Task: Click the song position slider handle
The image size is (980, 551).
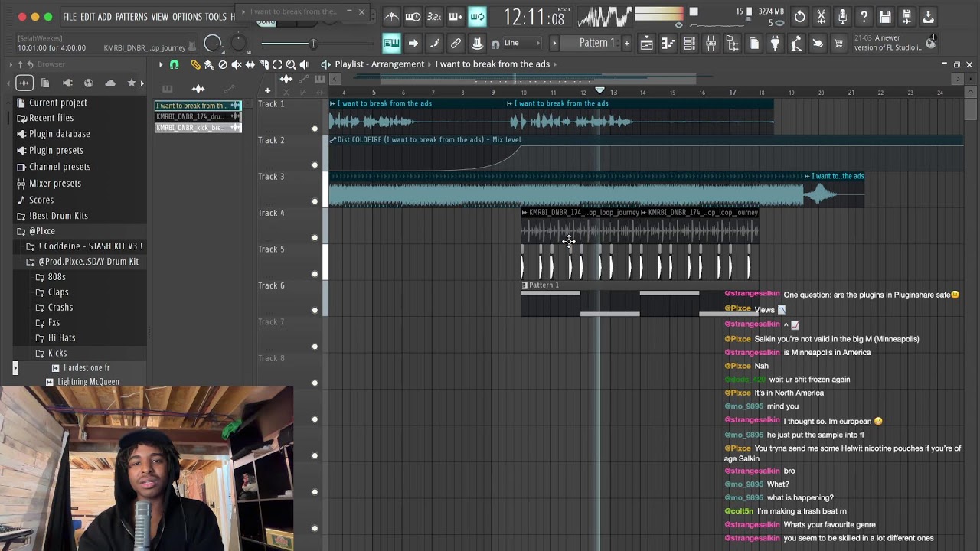Action: 312,44
